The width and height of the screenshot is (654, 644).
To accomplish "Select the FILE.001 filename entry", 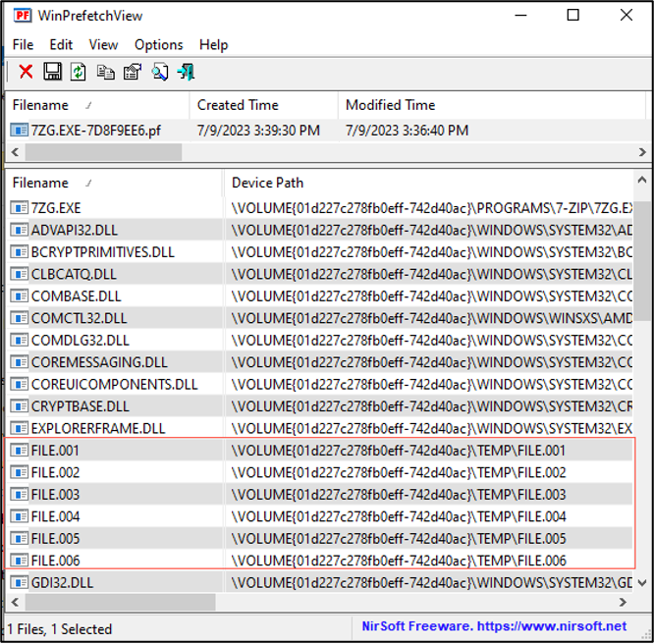I will click(55, 451).
